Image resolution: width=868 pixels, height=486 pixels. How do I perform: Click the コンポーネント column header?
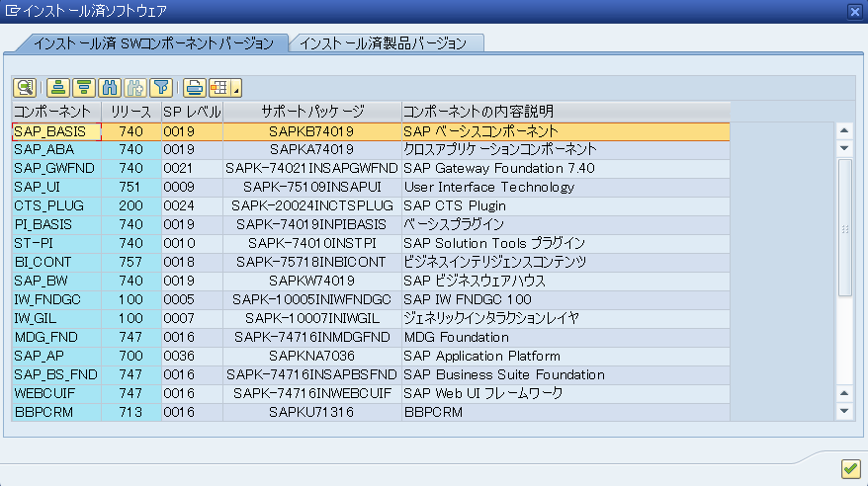[x=56, y=112]
